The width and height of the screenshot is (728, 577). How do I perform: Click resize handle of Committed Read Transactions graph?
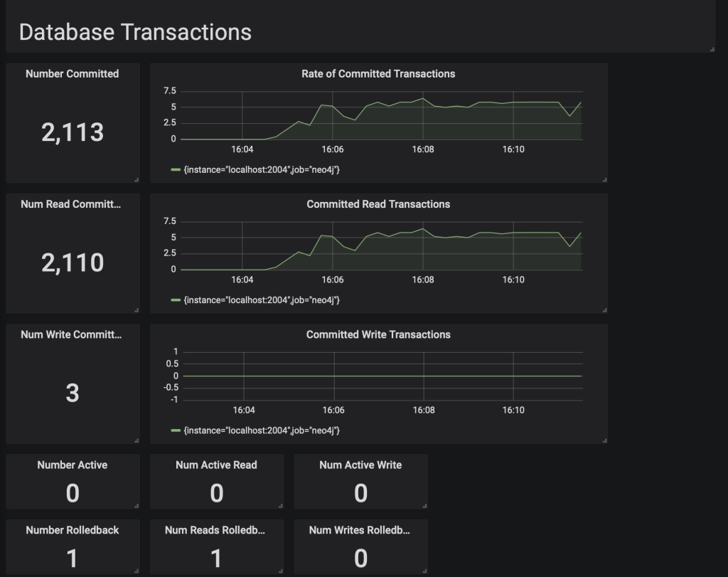tap(604, 309)
